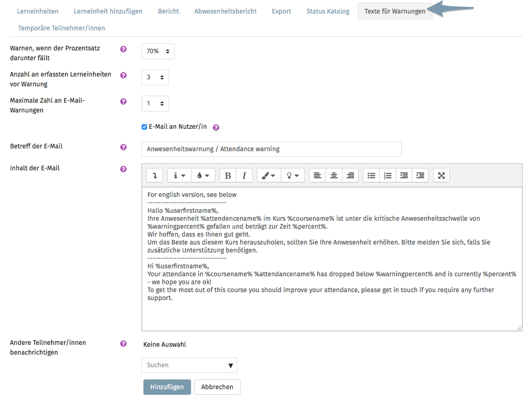
Task: Open the 'Status Katalog' tab
Action: point(327,11)
